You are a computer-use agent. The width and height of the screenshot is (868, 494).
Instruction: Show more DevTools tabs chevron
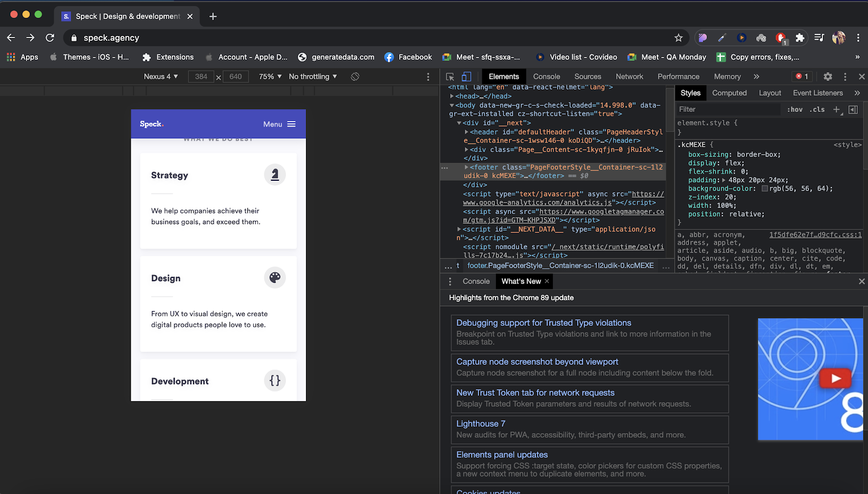(x=756, y=77)
